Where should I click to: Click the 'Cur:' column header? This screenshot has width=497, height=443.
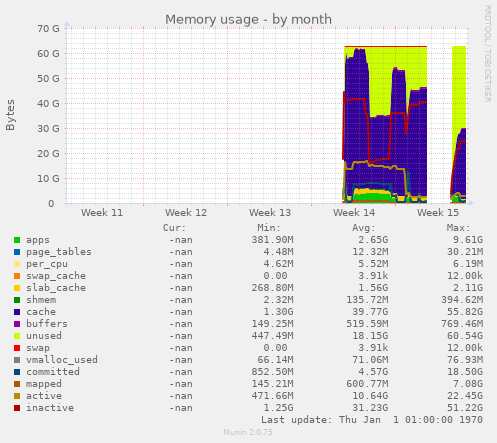(174, 228)
